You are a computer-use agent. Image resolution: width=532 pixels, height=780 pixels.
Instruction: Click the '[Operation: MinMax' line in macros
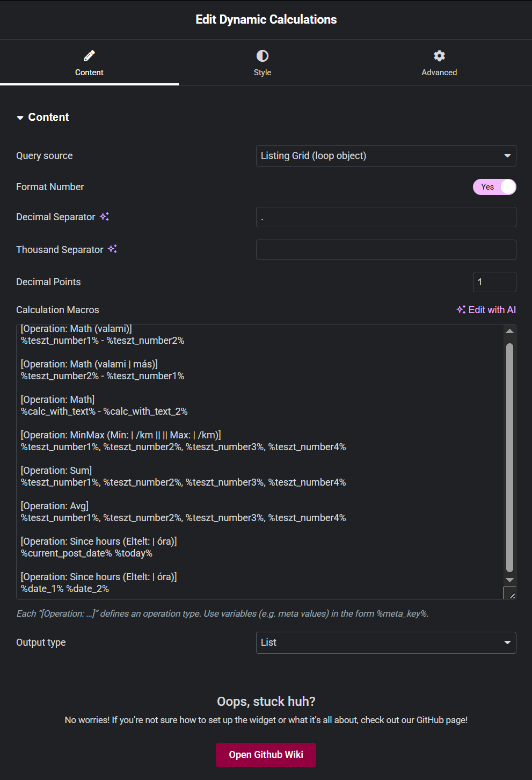coord(121,435)
